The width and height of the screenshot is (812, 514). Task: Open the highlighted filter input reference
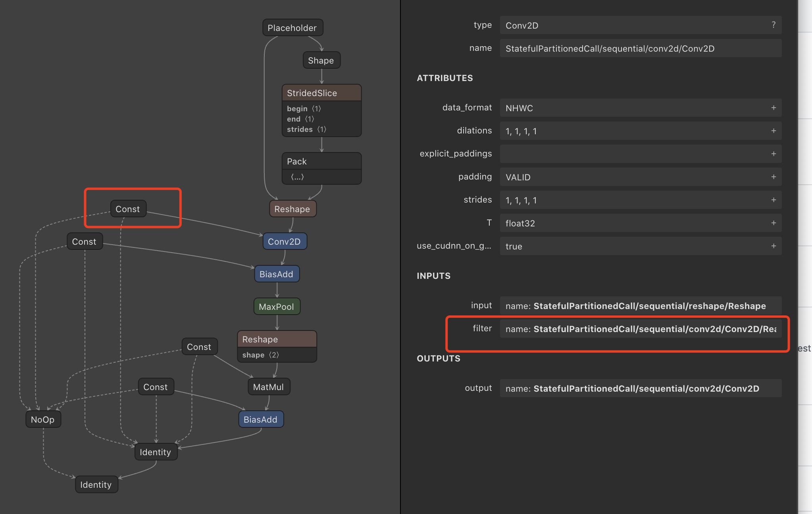pos(640,329)
